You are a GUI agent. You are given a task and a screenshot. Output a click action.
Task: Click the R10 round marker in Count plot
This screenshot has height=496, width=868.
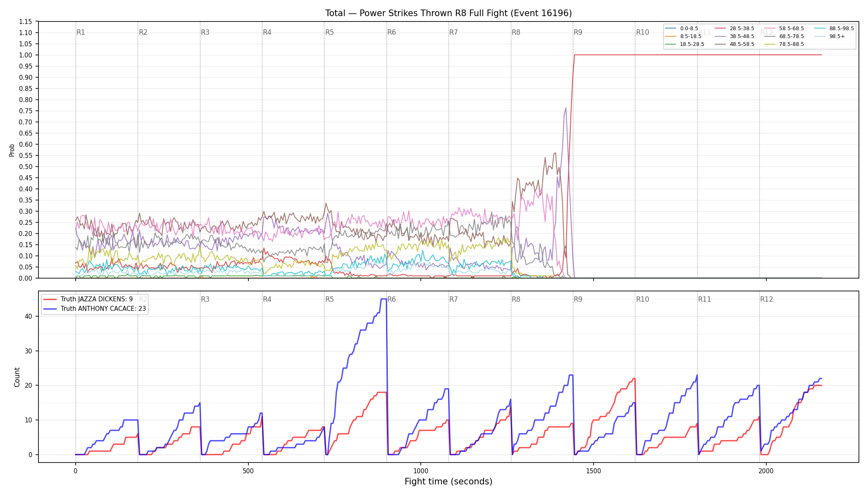point(643,299)
